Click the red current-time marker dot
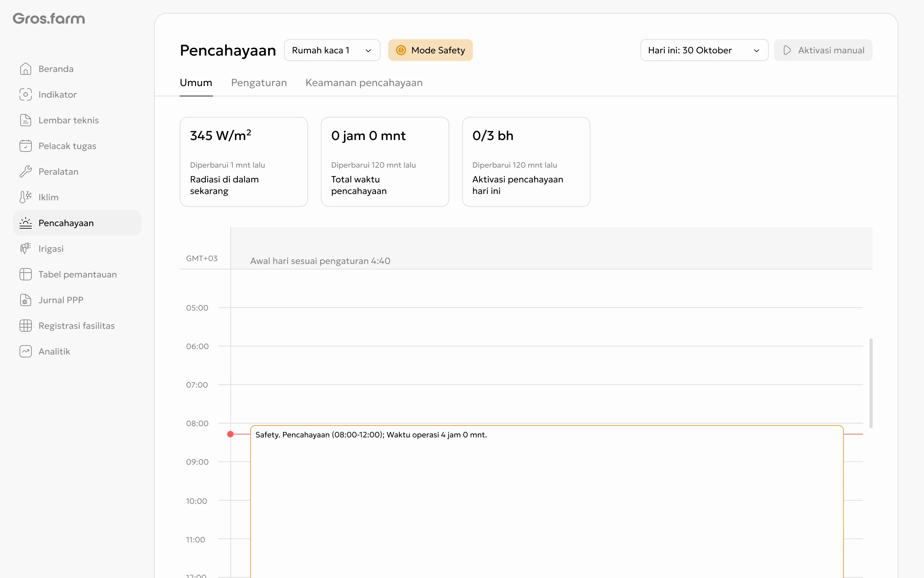Screen dimensions: 924x578 [x=230, y=434]
